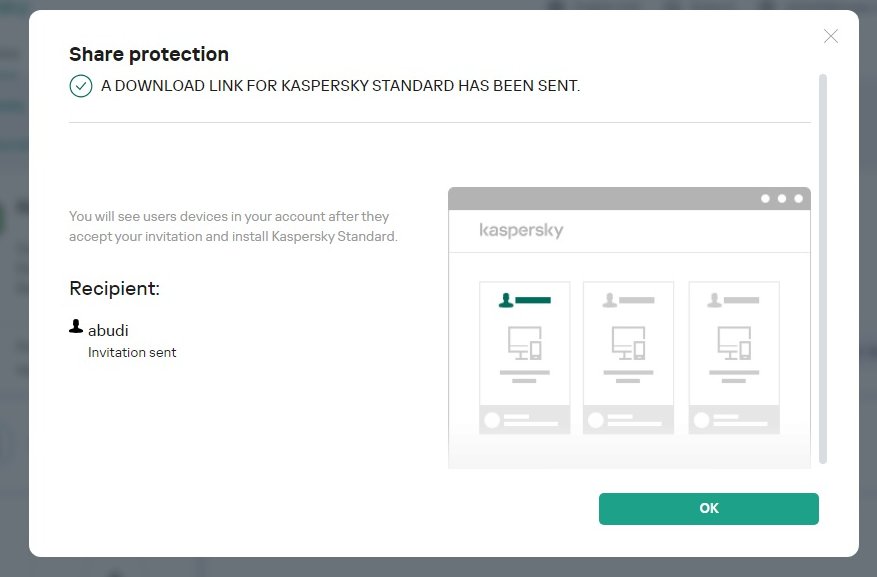Click the round avatar in first card footer
Image resolution: width=877 pixels, height=577 pixels.
click(492, 420)
